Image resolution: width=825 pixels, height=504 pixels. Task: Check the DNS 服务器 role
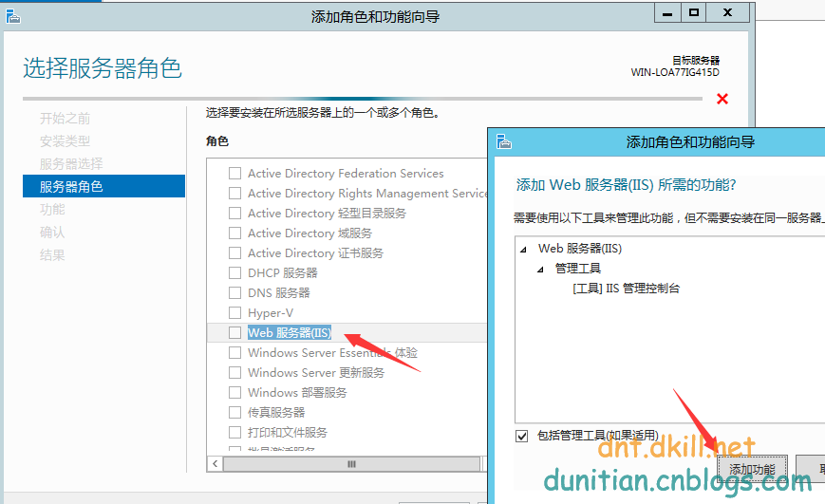coord(235,293)
